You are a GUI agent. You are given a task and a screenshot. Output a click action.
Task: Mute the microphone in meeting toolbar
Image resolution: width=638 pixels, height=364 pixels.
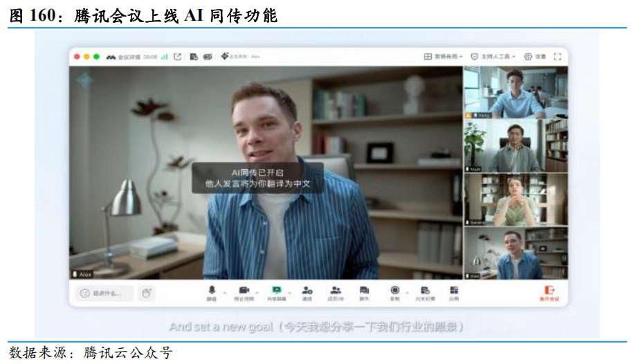click(212, 293)
